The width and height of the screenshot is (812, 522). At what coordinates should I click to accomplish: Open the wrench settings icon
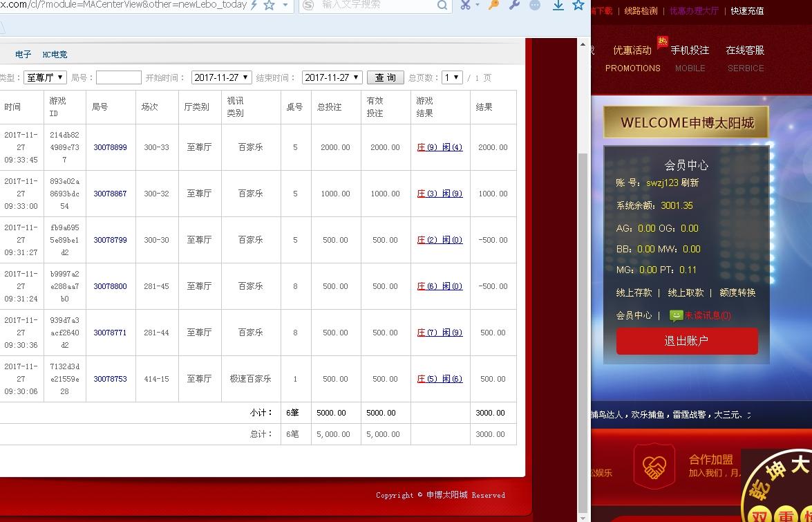click(x=514, y=6)
